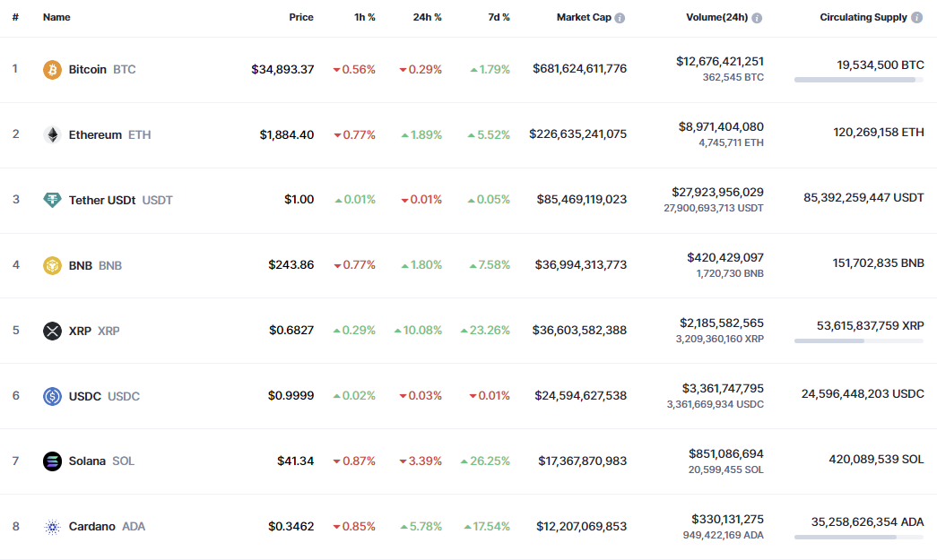Viewport: 937px width, 560px height.
Task: Open the BNB name link
Action: coord(80,265)
